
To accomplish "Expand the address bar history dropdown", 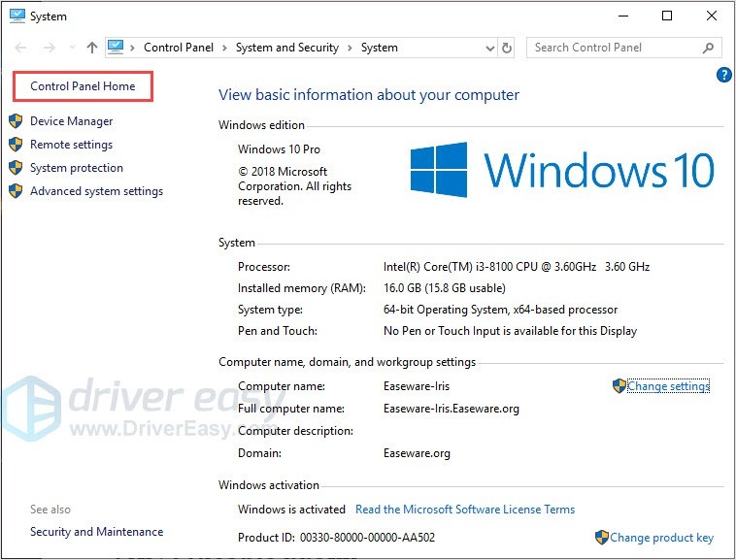I will pos(490,48).
